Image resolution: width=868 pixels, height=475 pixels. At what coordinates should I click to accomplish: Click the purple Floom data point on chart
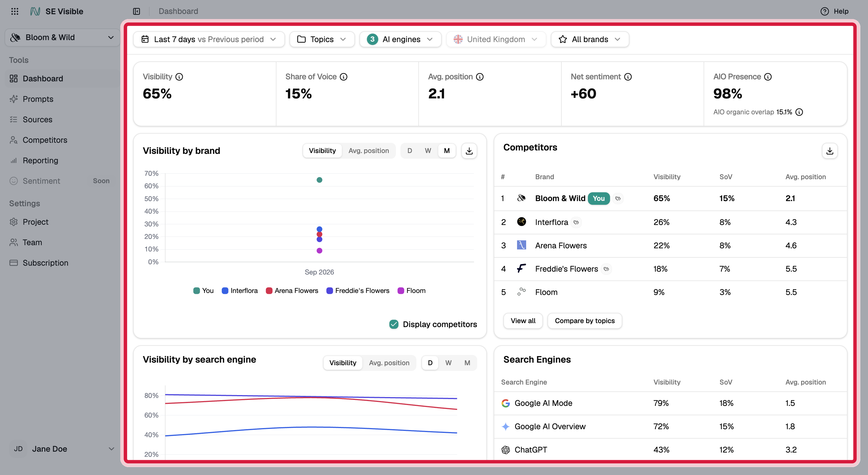(319, 251)
